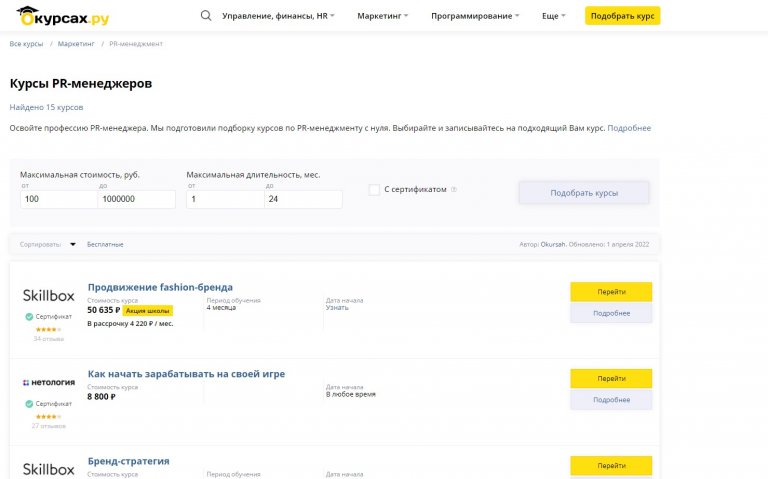Select the Бесплатные filter link
768x479 pixels.
(x=105, y=244)
